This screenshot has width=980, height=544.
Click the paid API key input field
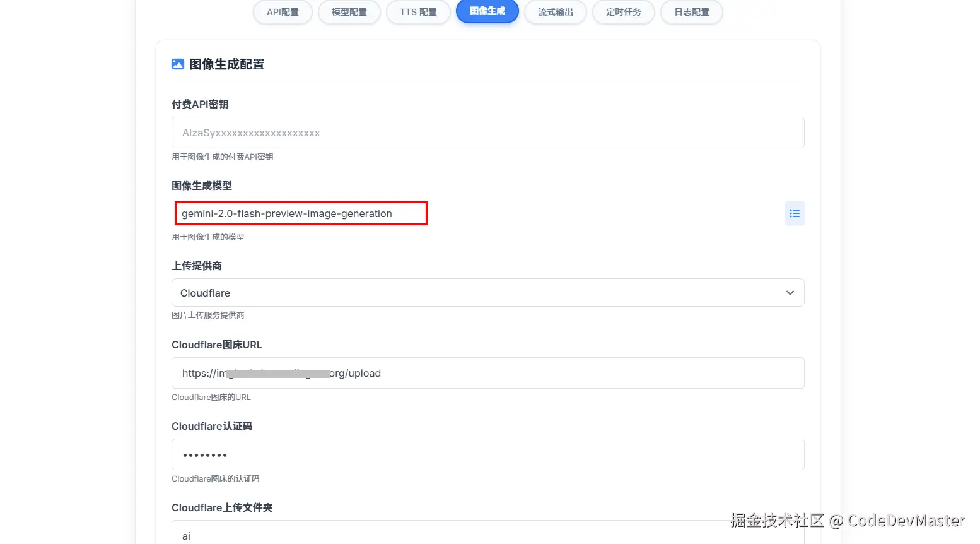pos(487,133)
